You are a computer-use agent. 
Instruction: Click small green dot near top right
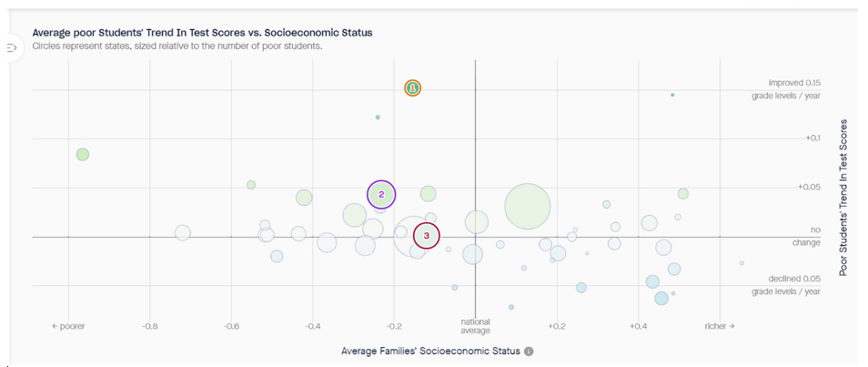672,95
